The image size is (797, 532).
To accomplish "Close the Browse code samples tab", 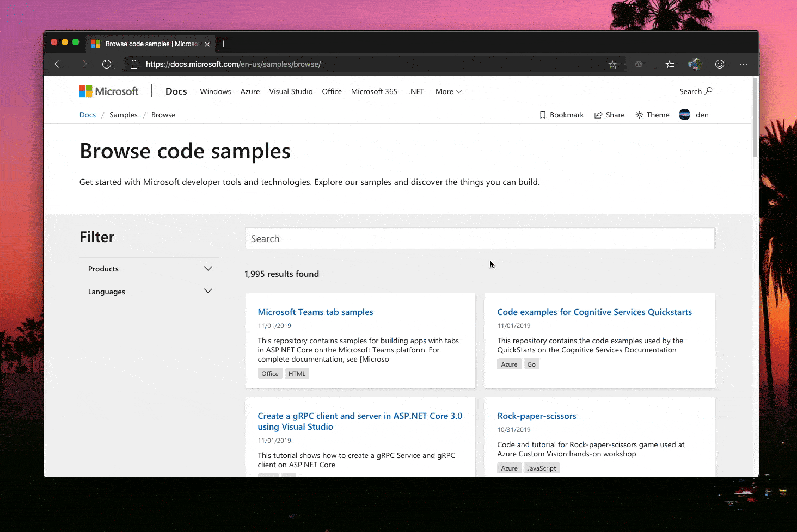I will (207, 44).
